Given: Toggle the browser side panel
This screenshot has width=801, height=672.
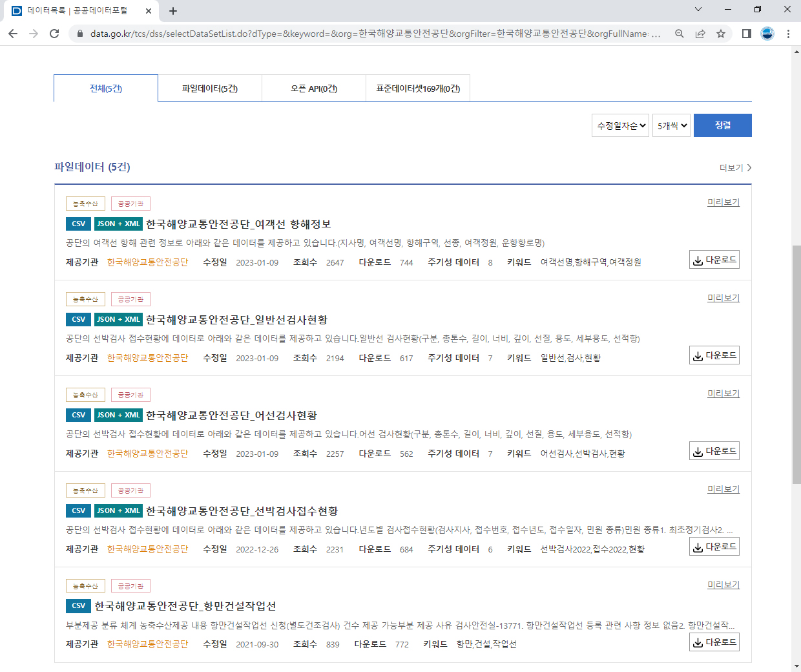Looking at the screenshot, I should pos(747,34).
